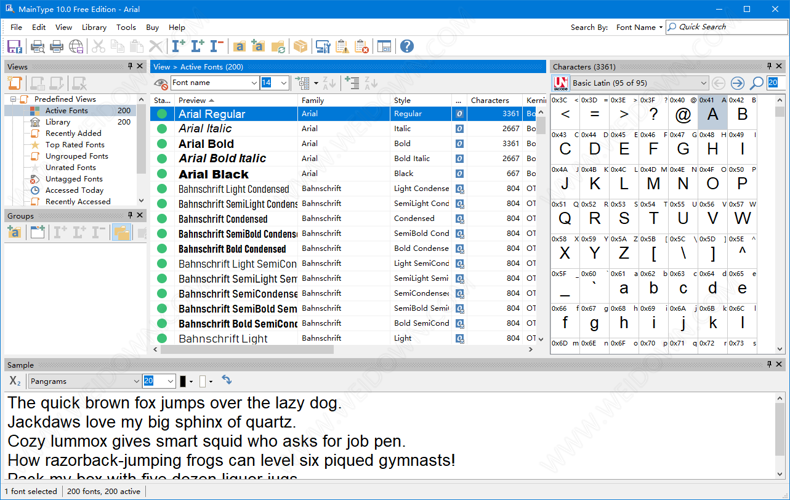Open help via the question mark icon
The height and width of the screenshot is (500, 790).
(407, 46)
